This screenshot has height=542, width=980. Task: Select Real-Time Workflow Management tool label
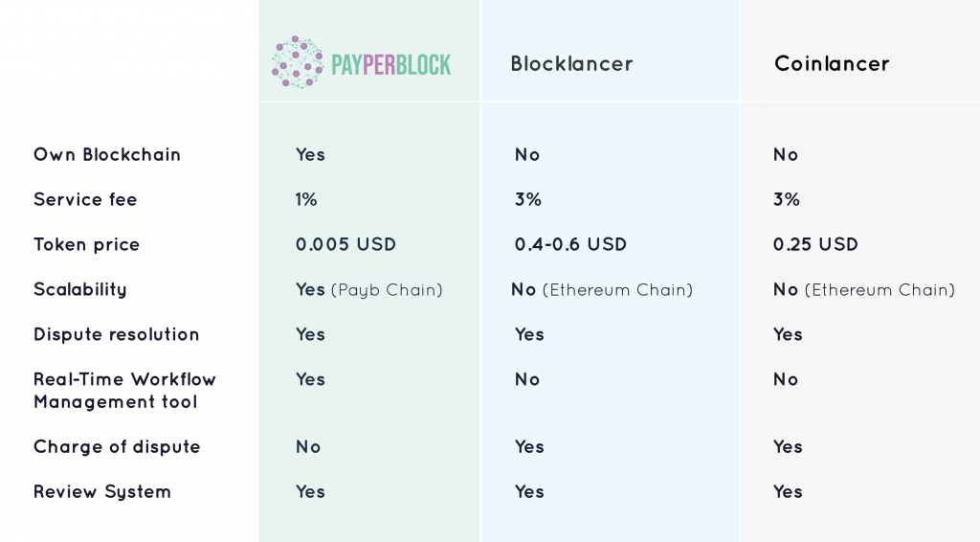pos(124,391)
